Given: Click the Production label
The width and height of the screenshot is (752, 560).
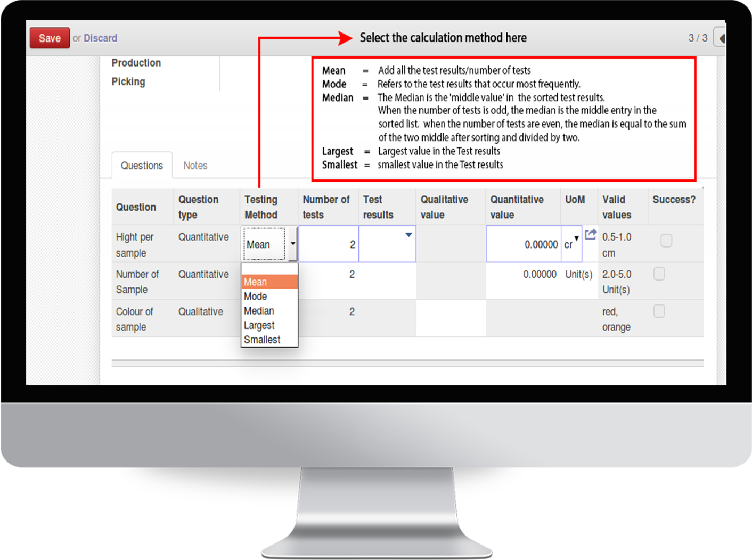Looking at the screenshot, I should pos(136,63).
